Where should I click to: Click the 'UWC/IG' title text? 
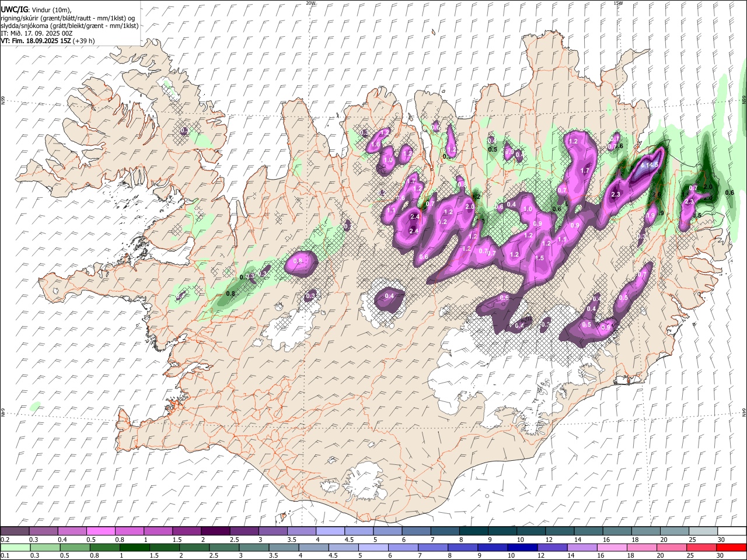(13, 10)
